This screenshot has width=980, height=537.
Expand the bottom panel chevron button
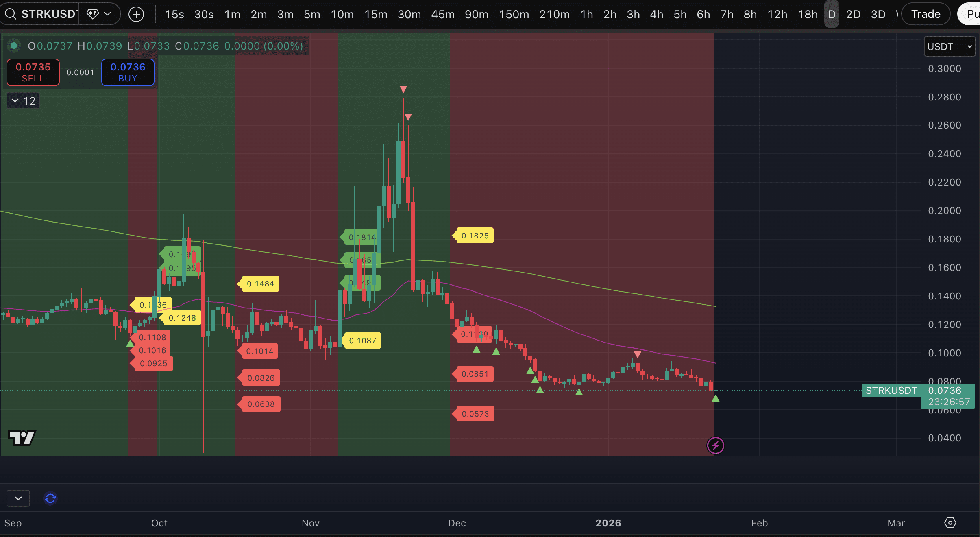click(x=18, y=498)
